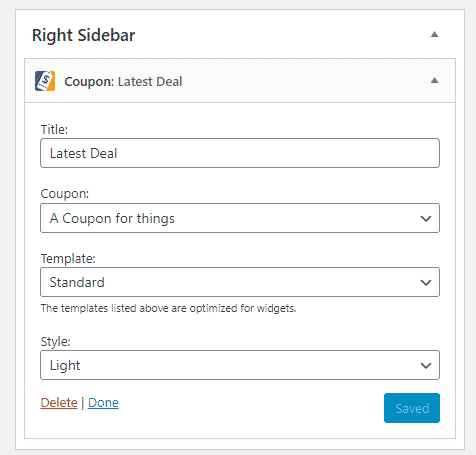This screenshot has width=476, height=455.
Task: Click the blue Saved button
Action: tap(412, 408)
